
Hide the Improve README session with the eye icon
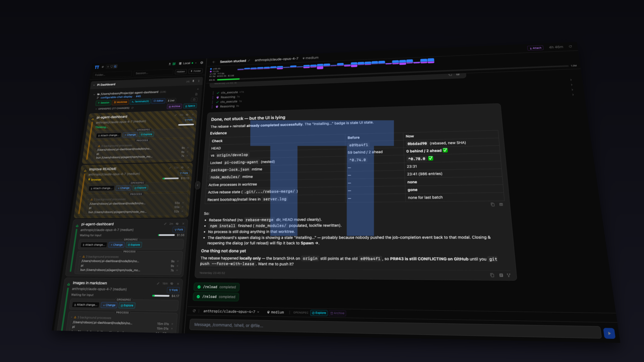[x=182, y=167]
